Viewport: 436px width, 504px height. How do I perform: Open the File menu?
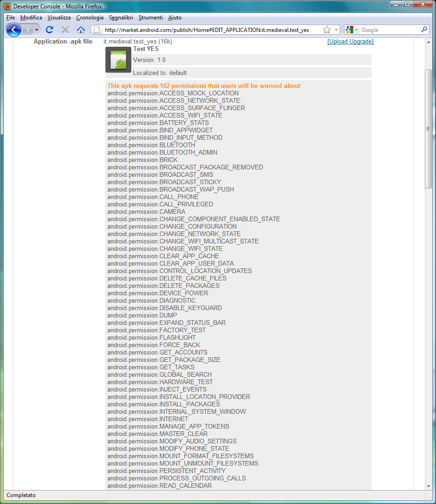tap(11, 18)
